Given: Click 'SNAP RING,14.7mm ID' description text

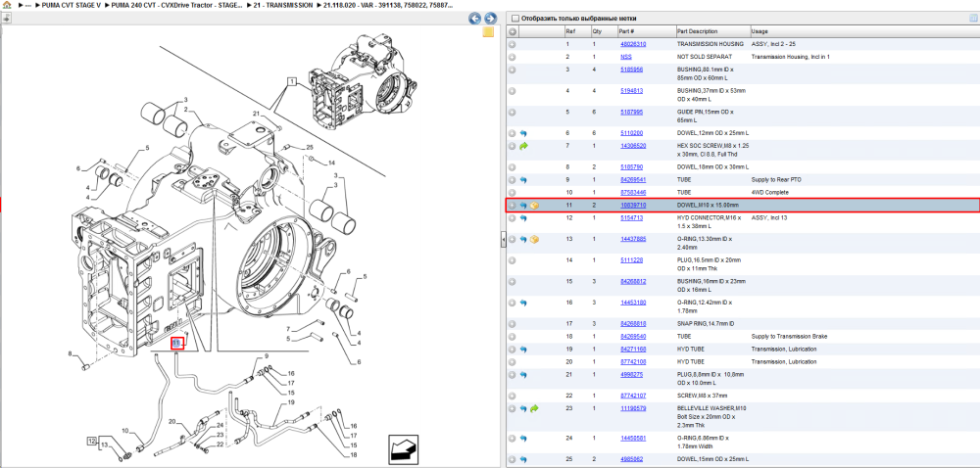Looking at the screenshot, I should point(706,324).
